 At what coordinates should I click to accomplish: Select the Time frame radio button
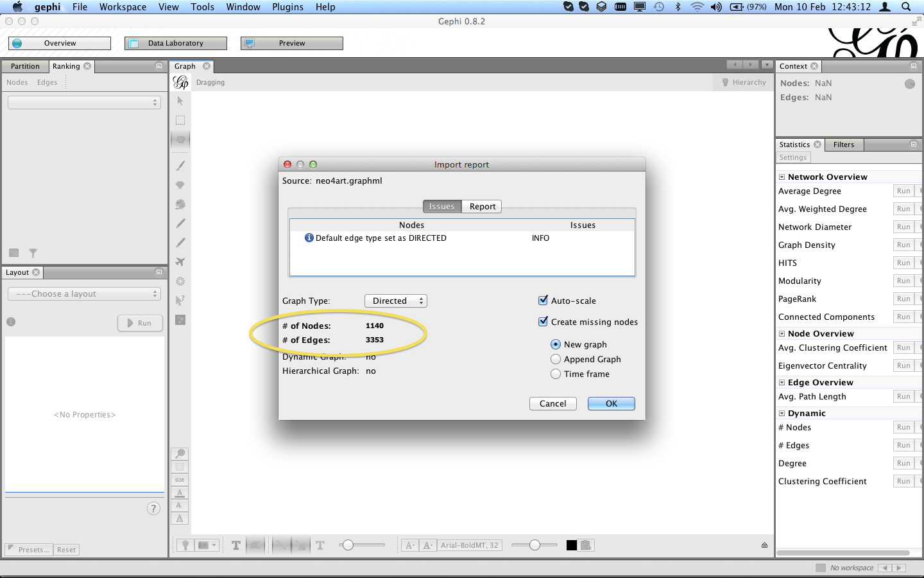[x=556, y=374]
